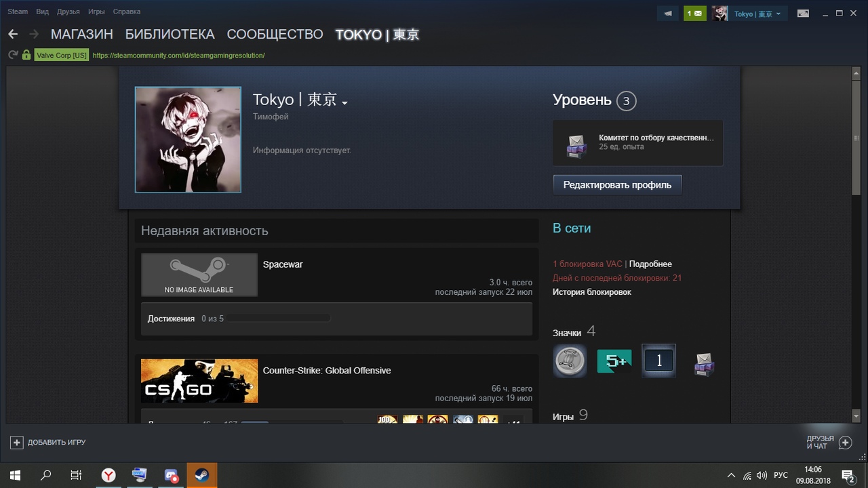The height and width of the screenshot is (488, 868).
Task: Go back with the left arrow
Action: pyautogui.click(x=13, y=34)
